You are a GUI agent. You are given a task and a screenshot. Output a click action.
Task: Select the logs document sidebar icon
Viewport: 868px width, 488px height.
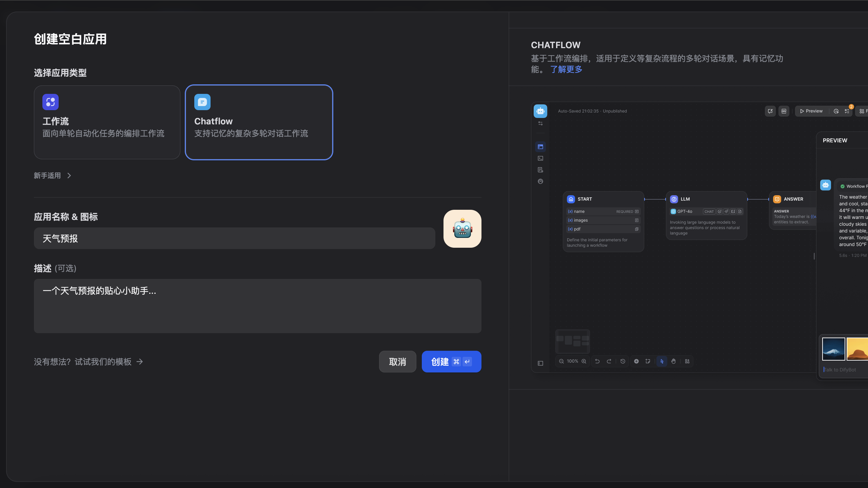[540, 170]
